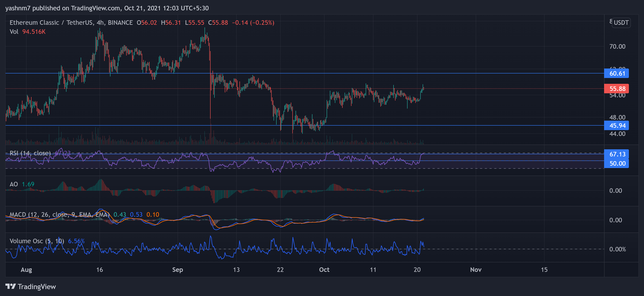
Task: Click the 15 date label in November
Action: (x=544, y=270)
